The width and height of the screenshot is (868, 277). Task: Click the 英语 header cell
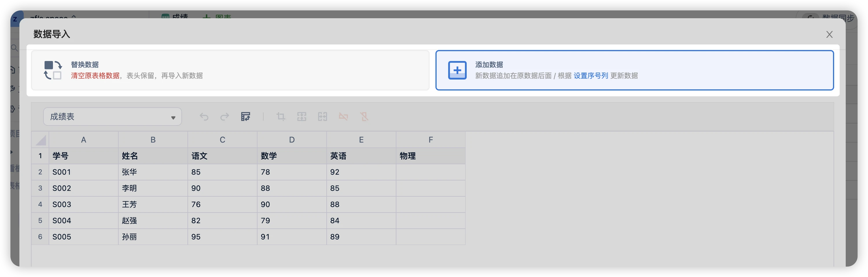coord(361,156)
